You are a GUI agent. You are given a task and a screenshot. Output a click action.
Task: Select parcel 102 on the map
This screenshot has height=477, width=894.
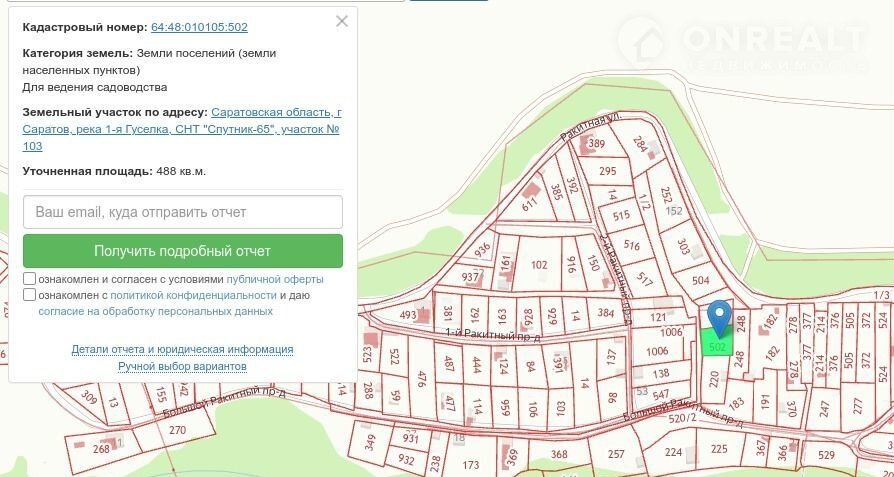pyautogui.click(x=539, y=265)
